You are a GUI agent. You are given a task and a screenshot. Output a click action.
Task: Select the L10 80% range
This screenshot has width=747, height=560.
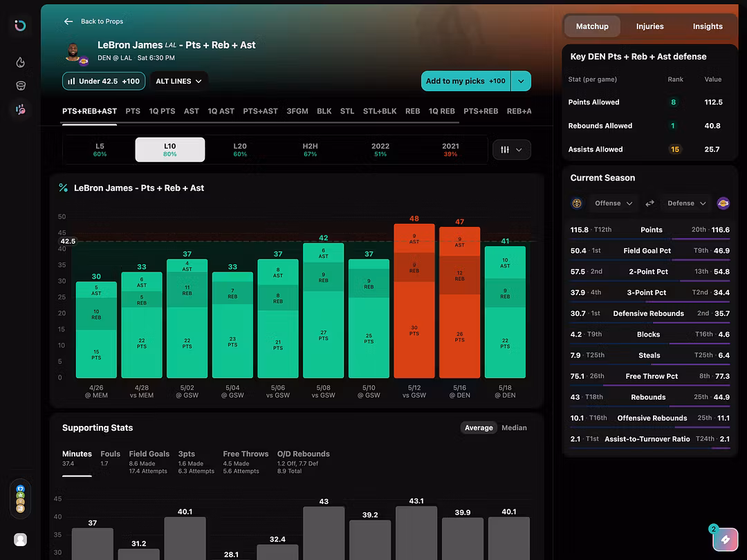(x=170, y=149)
